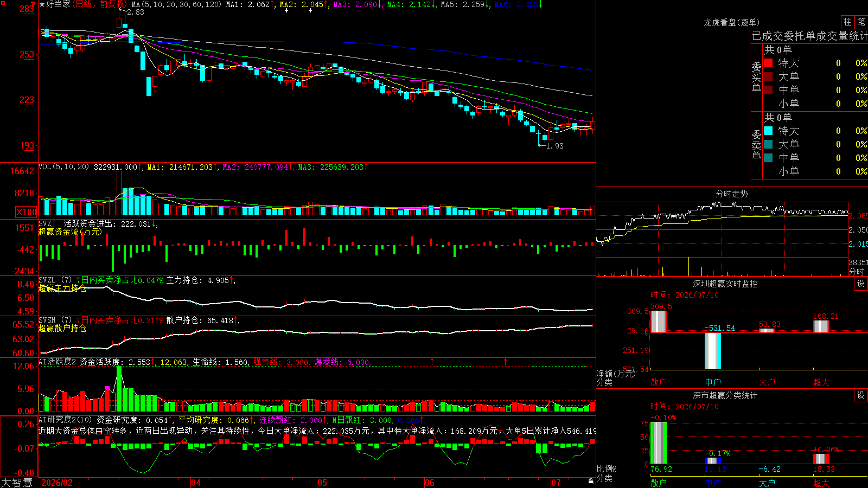The image size is (868, 488).
Task: Click the lock icon on the date axis
Action: [591, 481]
